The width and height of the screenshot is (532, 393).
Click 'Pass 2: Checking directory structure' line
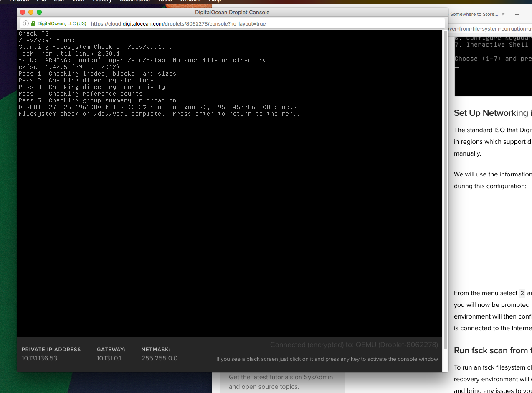(x=86, y=80)
